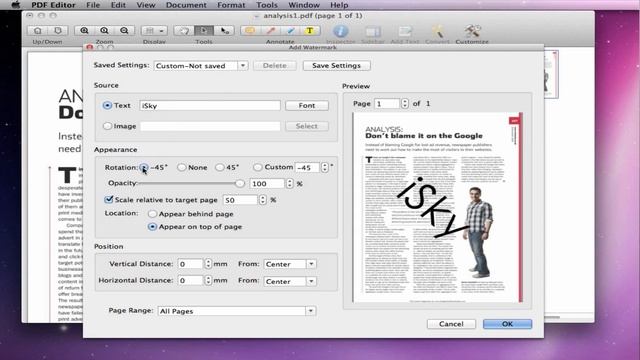The width and height of the screenshot is (640, 360).
Task: Open the PDF Editor application menu
Action: coord(53,5)
